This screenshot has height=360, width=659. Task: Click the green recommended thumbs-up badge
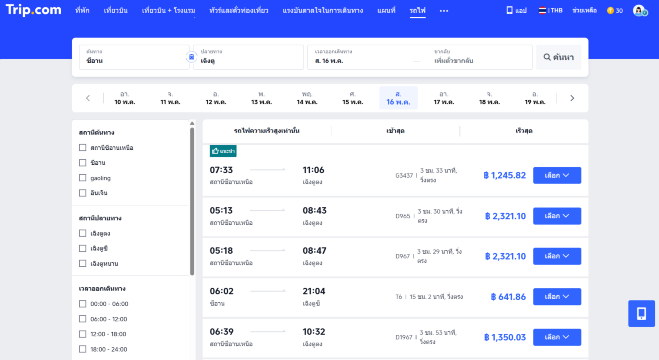pos(223,151)
